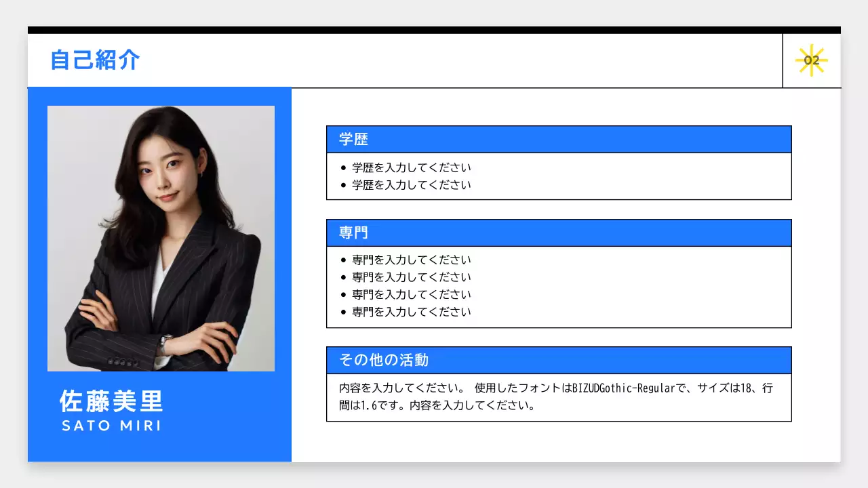Click the black top border bar

click(x=434, y=29)
